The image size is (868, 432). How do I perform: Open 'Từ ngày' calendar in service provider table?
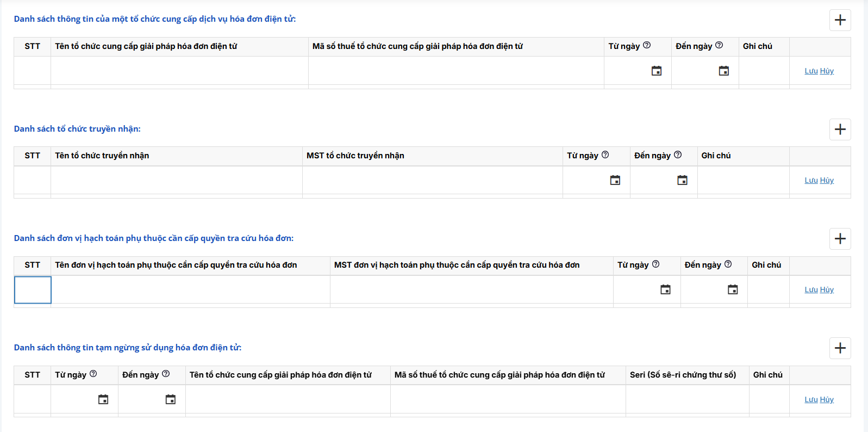657,71
